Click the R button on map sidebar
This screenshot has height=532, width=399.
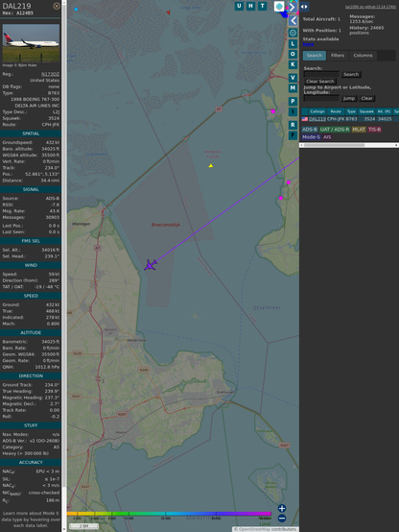click(293, 125)
